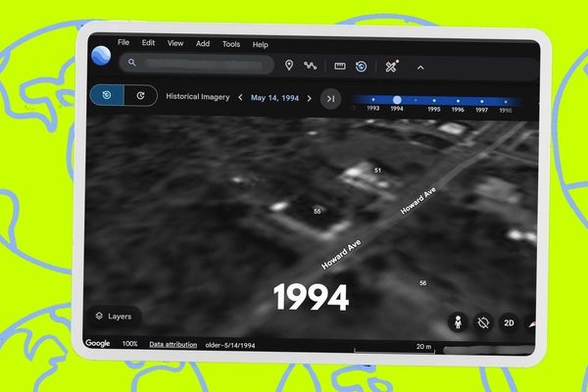Click the older–5/14/1994 imagery date text
This screenshot has width=588, height=392.
[x=230, y=345]
